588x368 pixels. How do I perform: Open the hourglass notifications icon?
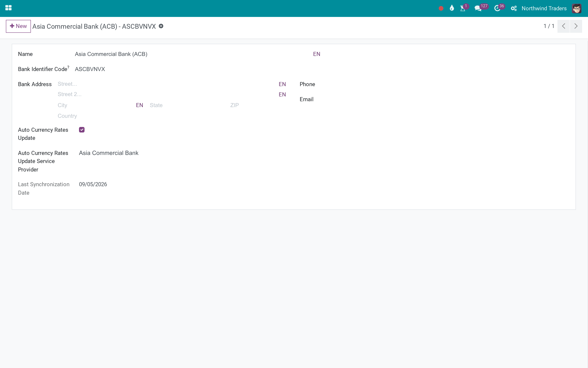pyautogui.click(x=463, y=8)
